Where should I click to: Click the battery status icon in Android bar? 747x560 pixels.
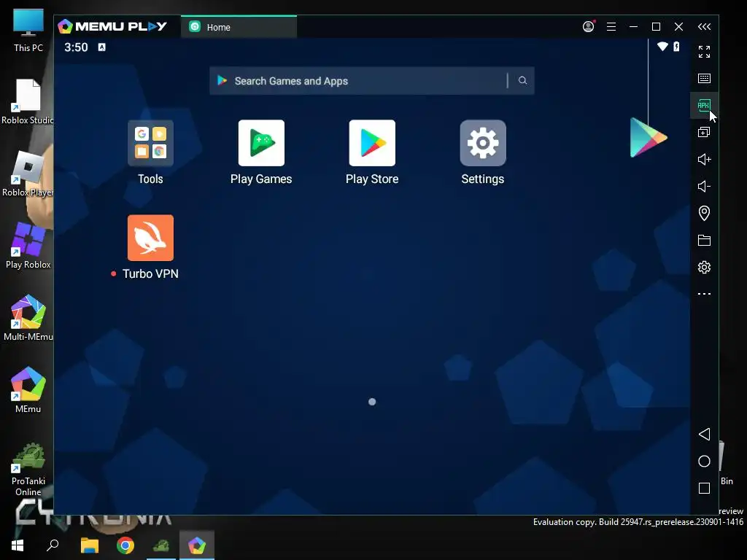(676, 47)
